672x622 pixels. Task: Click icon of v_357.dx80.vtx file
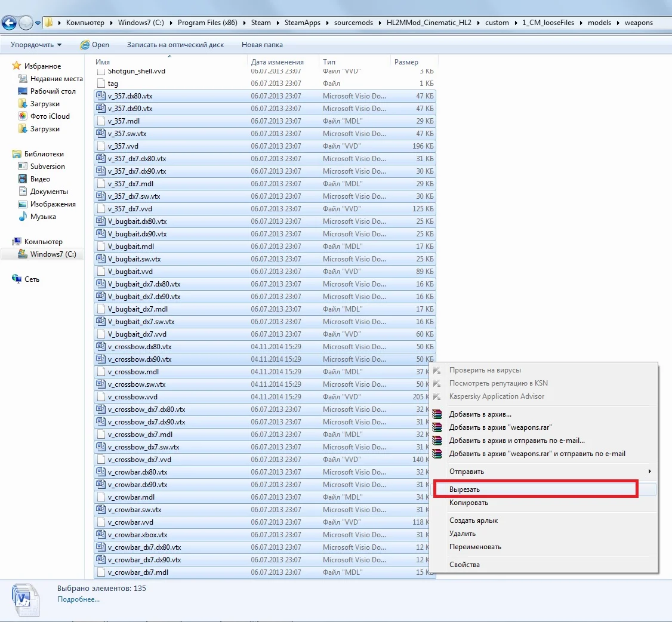tap(101, 96)
